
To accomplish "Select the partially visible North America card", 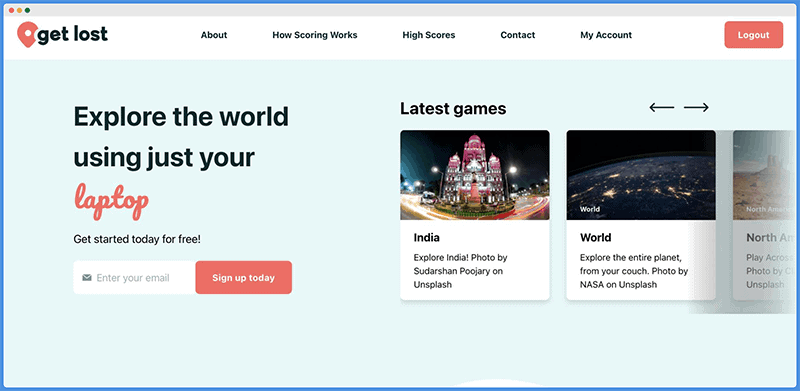I will point(764,215).
